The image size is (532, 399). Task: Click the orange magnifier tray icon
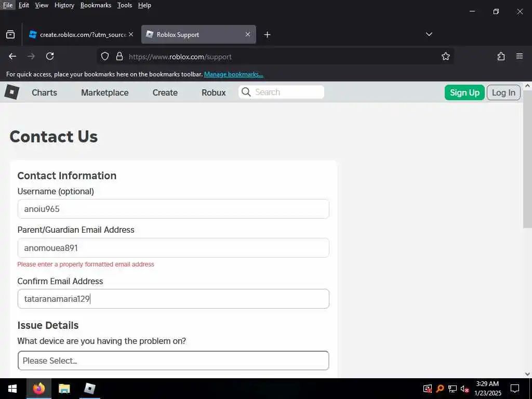coord(440,389)
